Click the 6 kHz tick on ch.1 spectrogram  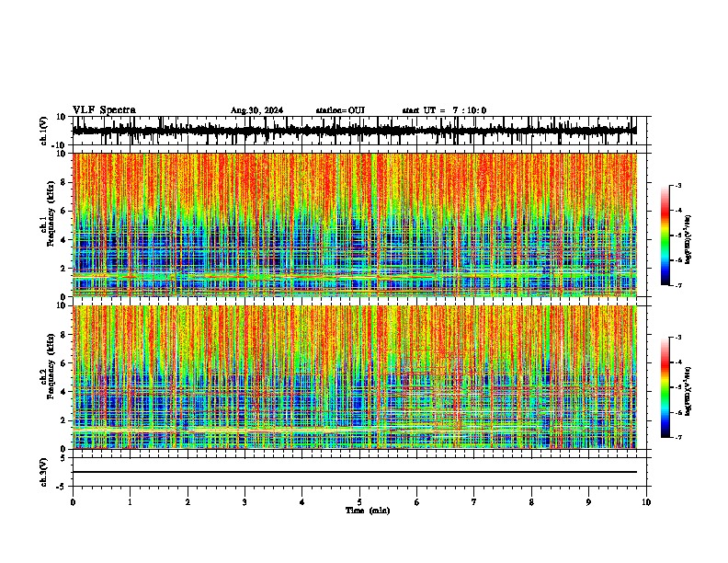(x=63, y=211)
